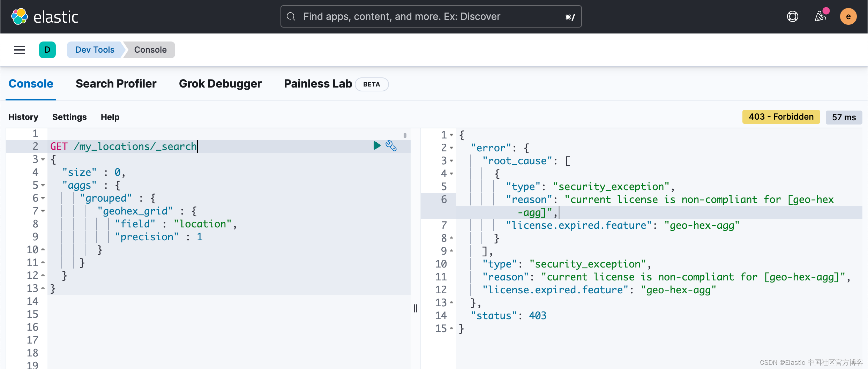Click the editor vertical scrollbar thumb
The height and width of the screenshot is (369, 868).
405,135
